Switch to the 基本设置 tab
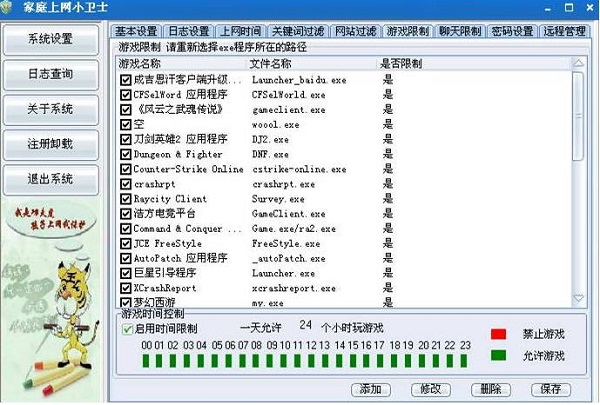The height and width of the screenshot is (405, 600). click(136, 31)
